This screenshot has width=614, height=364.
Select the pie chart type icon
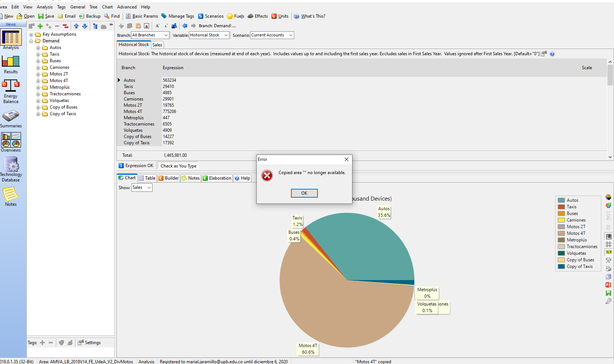click(x=608, y=198)
